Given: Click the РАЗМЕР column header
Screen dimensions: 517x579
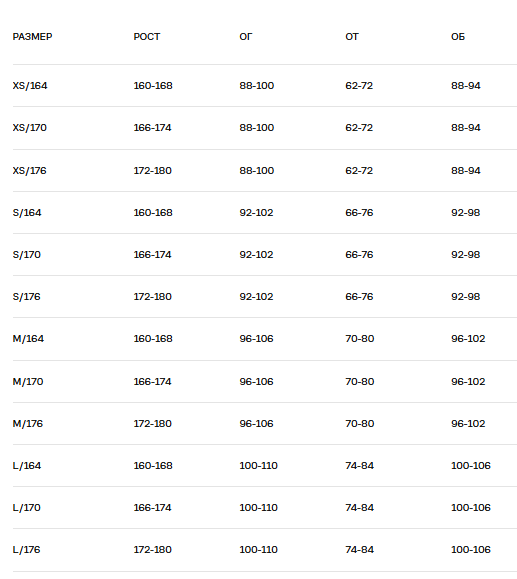Looking at the screenshot, I should click(x=32, y=37).
